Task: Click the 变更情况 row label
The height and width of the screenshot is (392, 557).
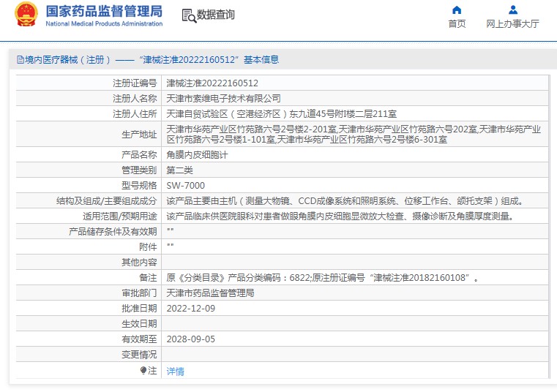Action: [139, 355]
